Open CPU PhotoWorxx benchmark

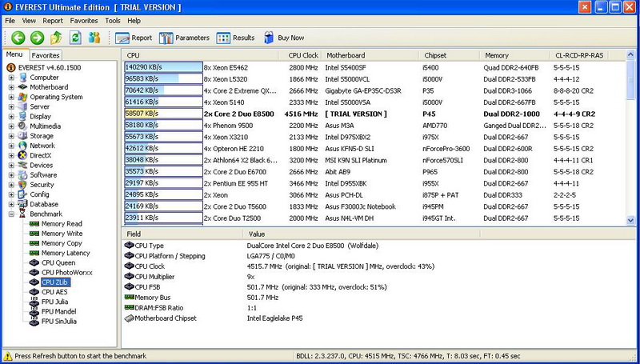tap(67, 273)
